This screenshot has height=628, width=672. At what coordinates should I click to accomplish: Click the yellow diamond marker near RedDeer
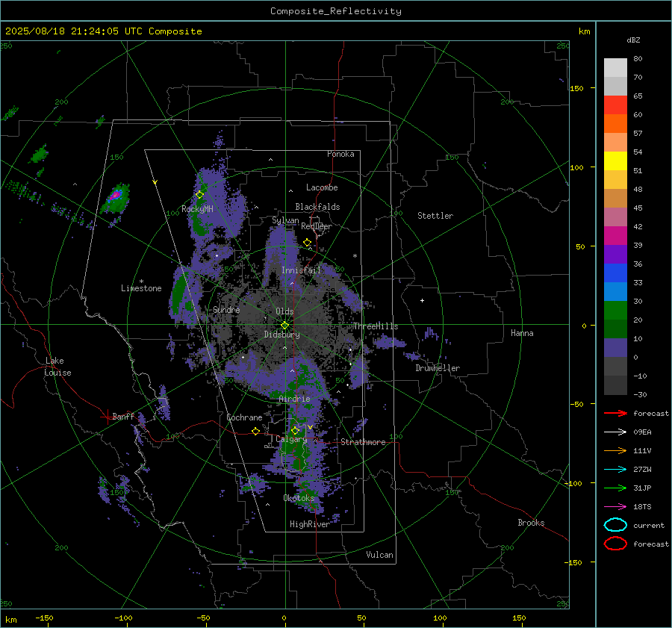point(307,243)
